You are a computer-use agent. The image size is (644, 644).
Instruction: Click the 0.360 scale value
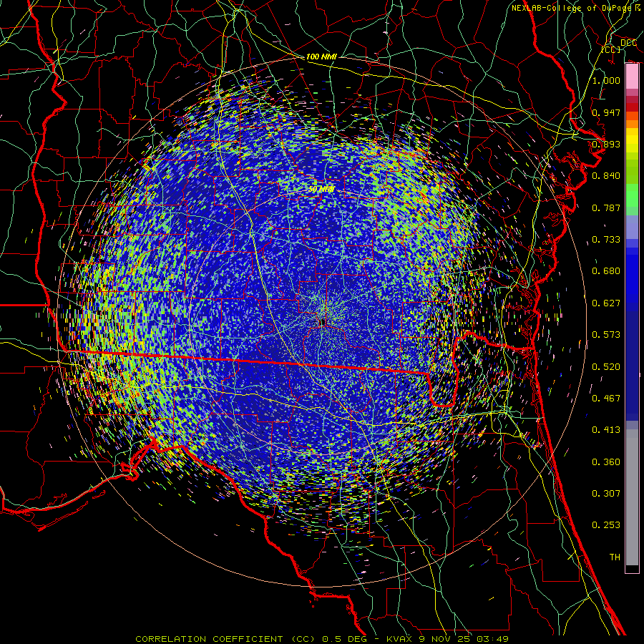coord(606,462)
